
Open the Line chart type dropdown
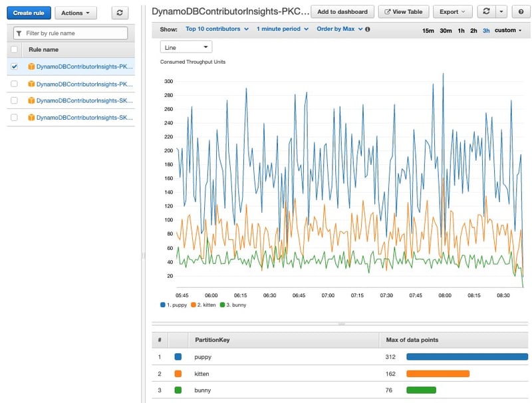186,47
